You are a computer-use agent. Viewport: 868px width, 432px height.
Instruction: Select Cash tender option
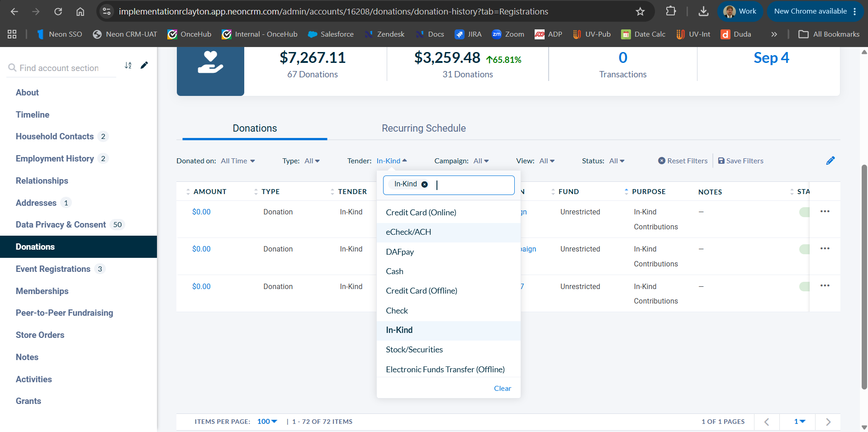[x=449, y=271]
